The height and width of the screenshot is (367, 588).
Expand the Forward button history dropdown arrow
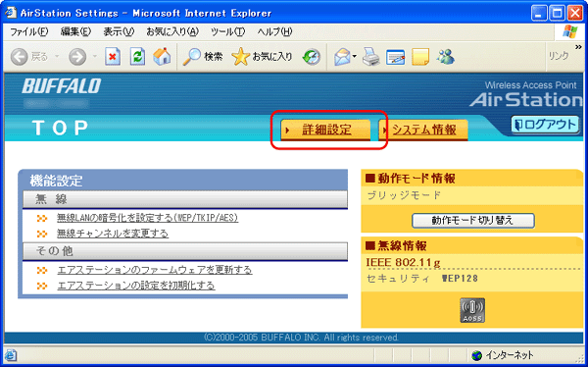click(x=94, y=57)
